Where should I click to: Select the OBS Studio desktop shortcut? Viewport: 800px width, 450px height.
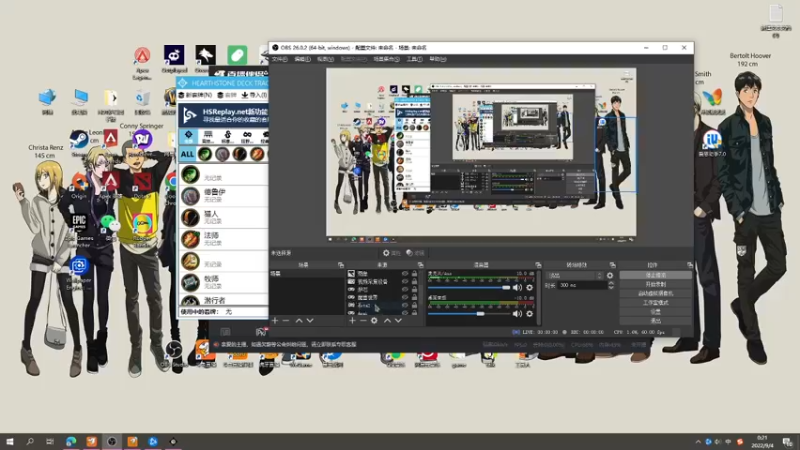[173, 354]
